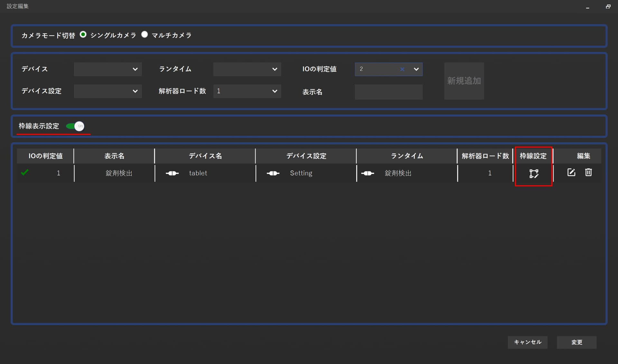The height and width of the screenshot is (364, 618).
Task: Click the green checkmark in first row
Action: click(25, 173)
